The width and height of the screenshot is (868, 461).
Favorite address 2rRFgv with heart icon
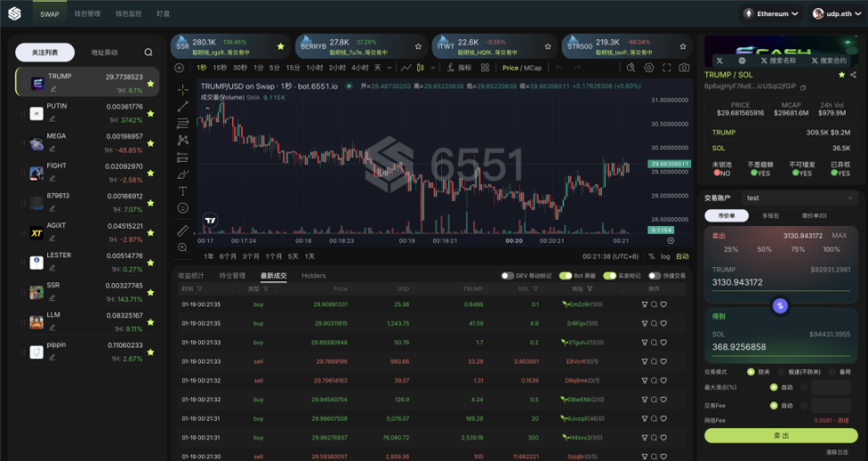pos(664,323)
